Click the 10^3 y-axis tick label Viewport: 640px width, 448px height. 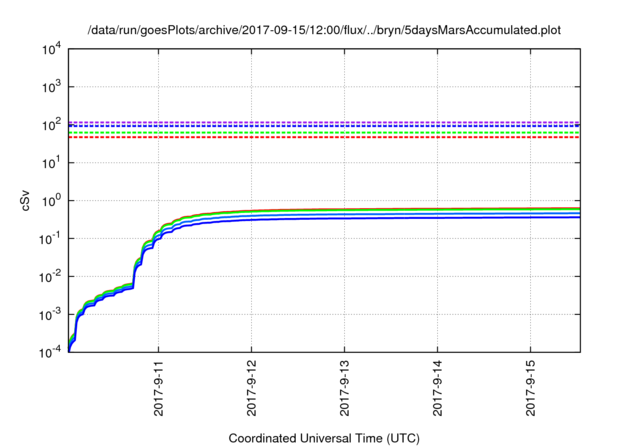click(x=51, y=87)
